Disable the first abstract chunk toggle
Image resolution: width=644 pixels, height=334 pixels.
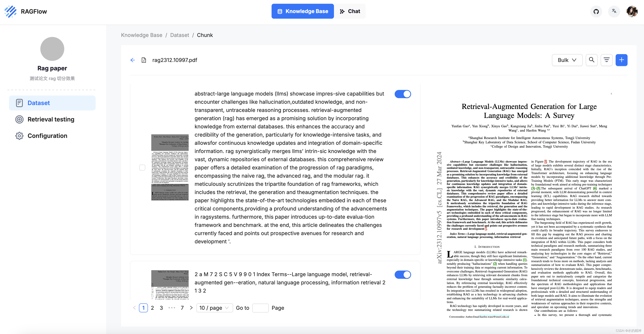pos(403,94)
